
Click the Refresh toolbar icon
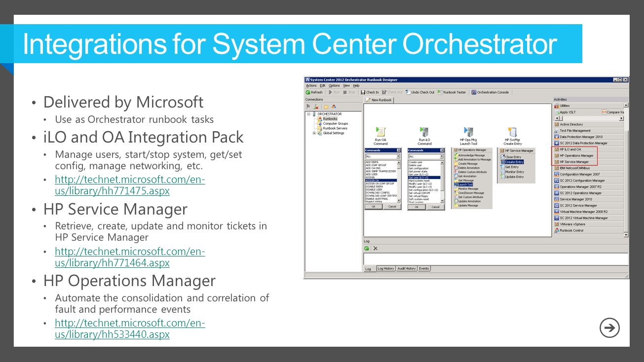click(308, 92)
